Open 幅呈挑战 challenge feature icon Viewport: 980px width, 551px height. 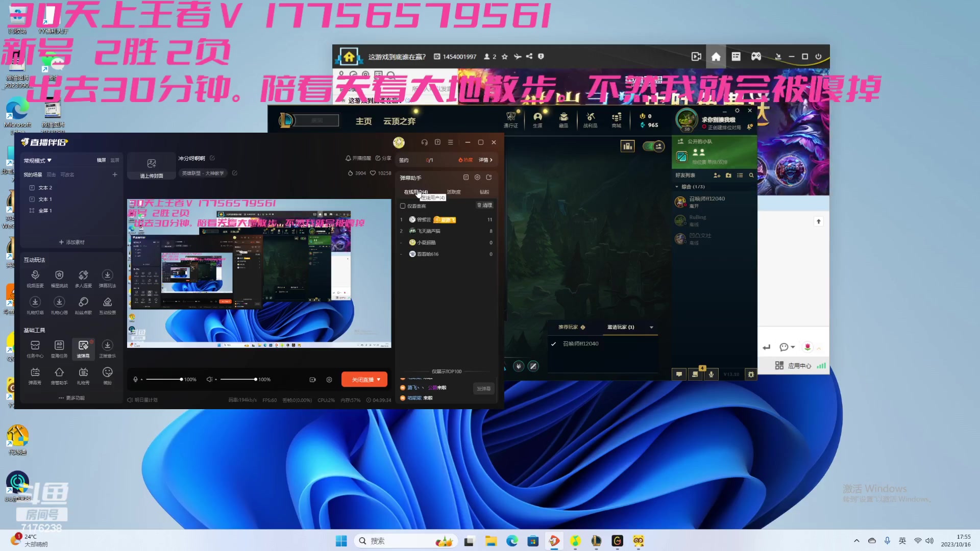[x=59, y=279]
